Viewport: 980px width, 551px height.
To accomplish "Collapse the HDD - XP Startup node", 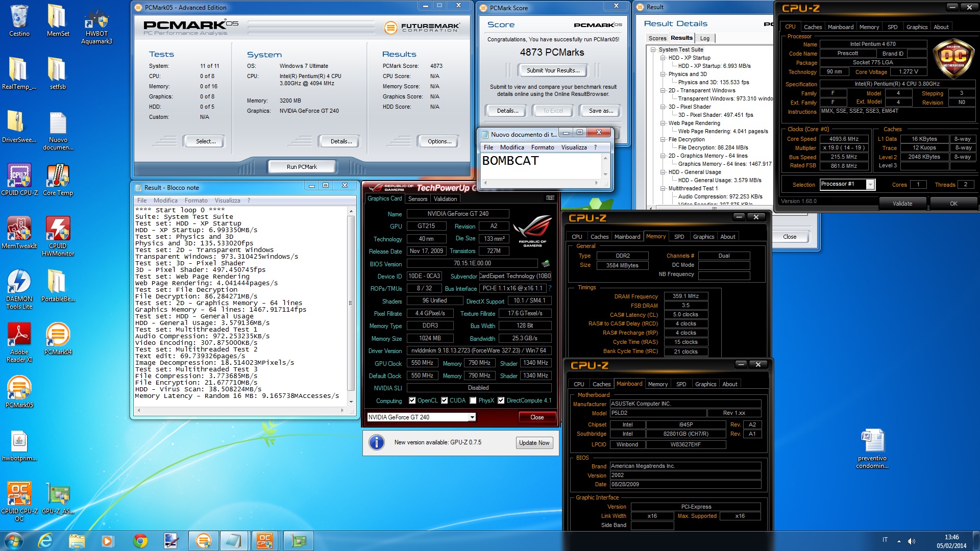I will 663,58.
